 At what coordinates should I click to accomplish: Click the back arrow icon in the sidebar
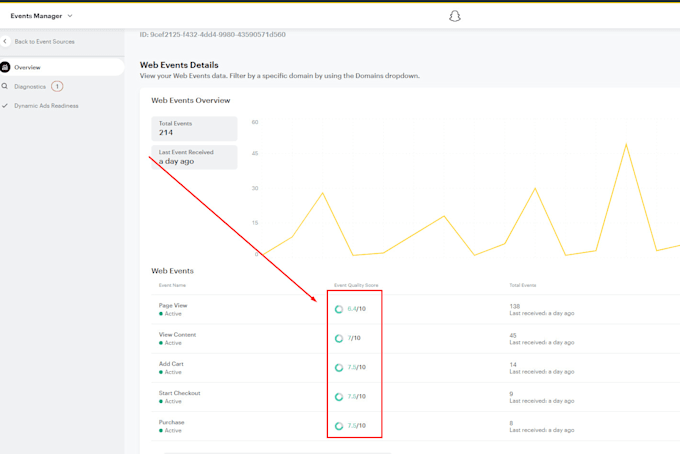tap(5, 41)
